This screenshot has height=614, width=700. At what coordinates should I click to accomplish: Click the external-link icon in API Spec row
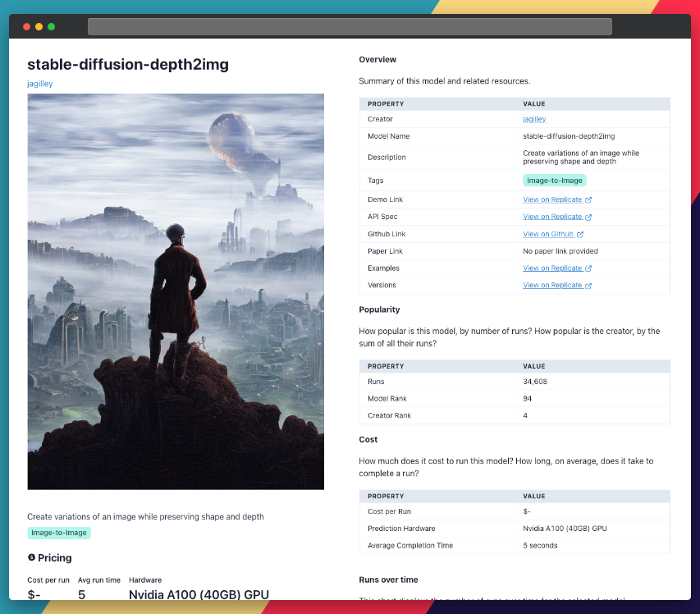[588, 217]
